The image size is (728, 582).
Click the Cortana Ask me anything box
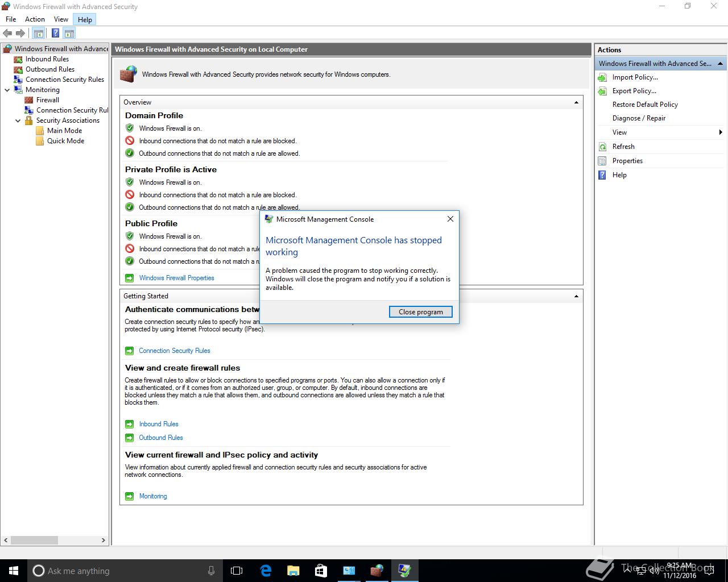[x=125, y=571]
